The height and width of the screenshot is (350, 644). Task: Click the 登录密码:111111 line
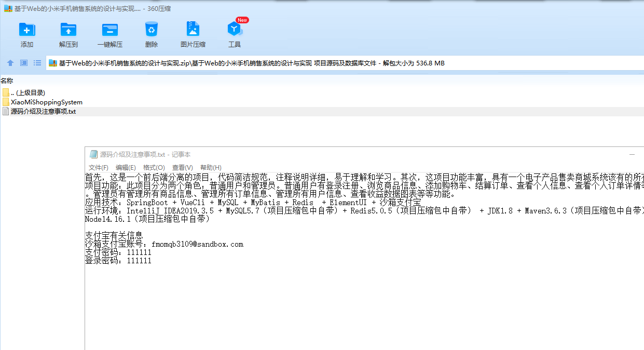118,261
